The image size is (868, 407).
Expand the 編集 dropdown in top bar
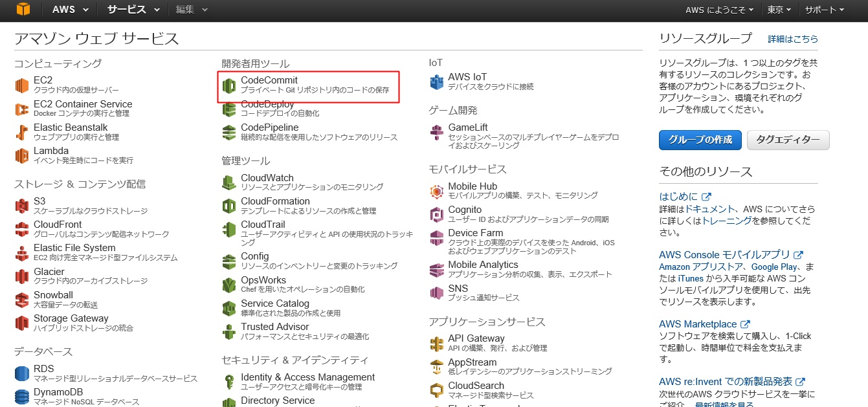point(192,10)
